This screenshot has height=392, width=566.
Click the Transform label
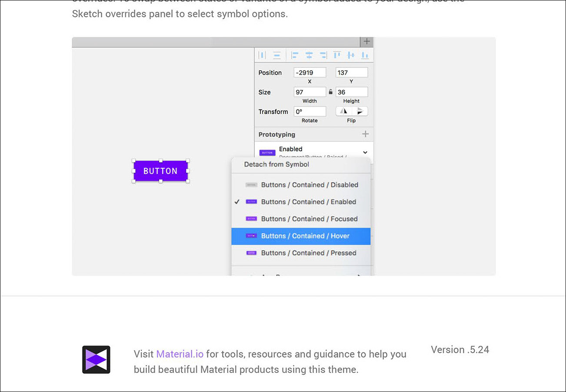[x=273, y=112]
